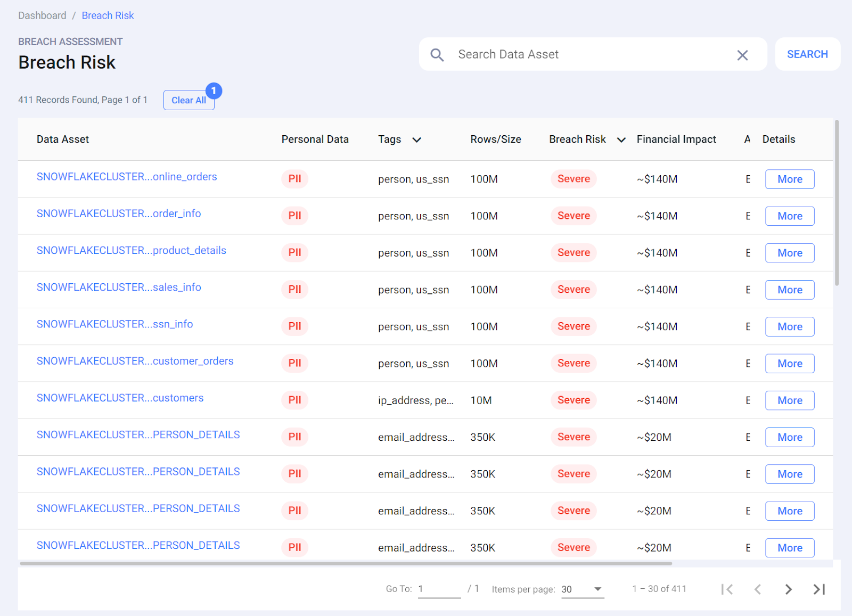The height and width of the screenshot is (616, 852).
Task: Jump to the last page of results
Action: 819,589
